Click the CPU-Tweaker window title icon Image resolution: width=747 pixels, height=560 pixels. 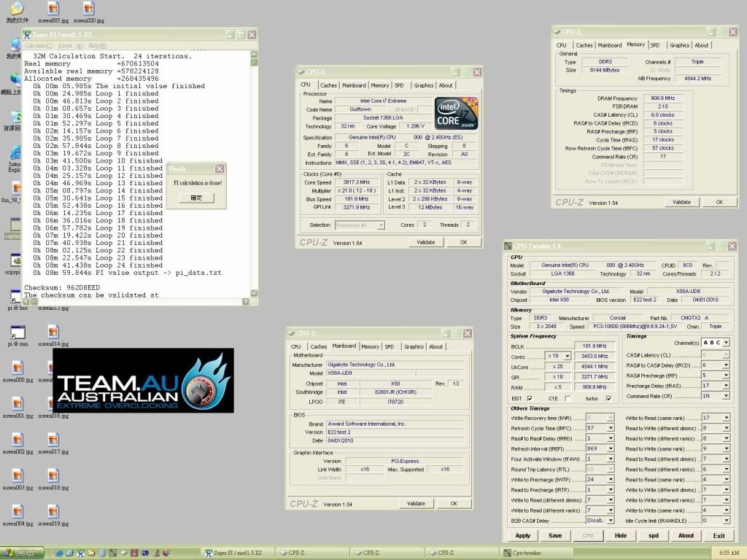(x=508, y=246)
